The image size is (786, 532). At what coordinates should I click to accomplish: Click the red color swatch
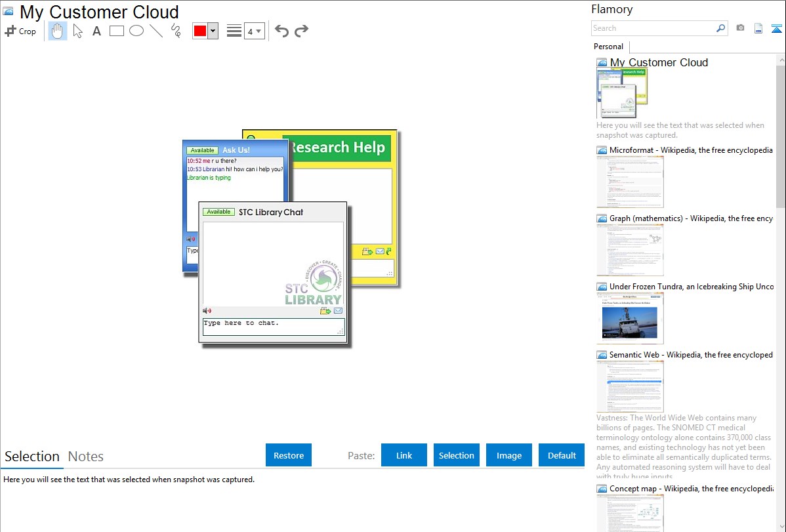(x=200, y=31)
